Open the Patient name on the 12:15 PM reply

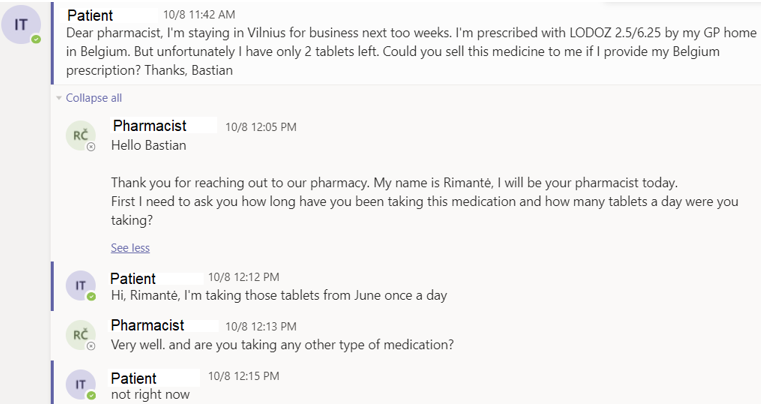coord(133,378)
